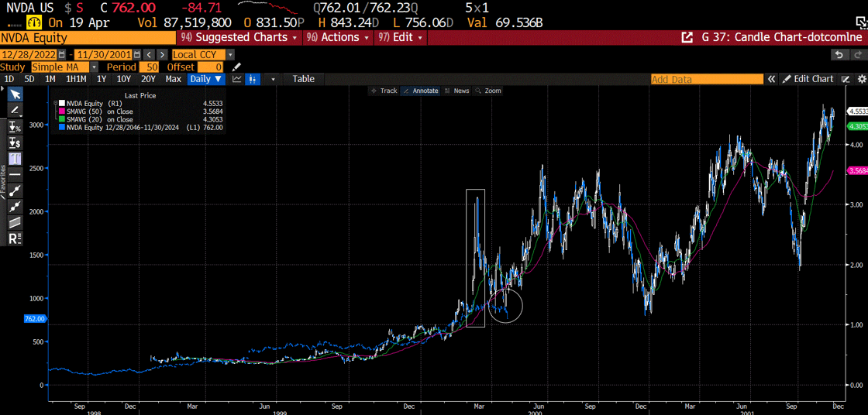
Task: Select the arrow pointer tool
Action: click(x=15, y=94)
